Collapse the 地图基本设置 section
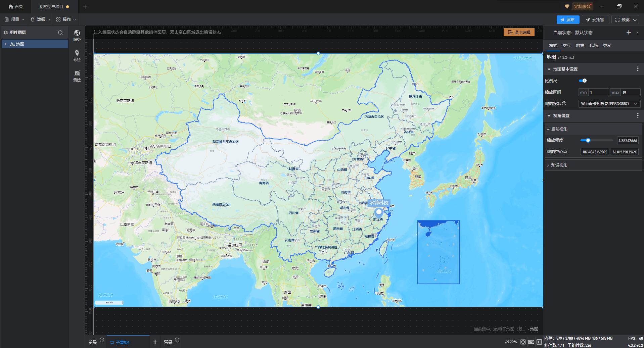 pos(549,69)
